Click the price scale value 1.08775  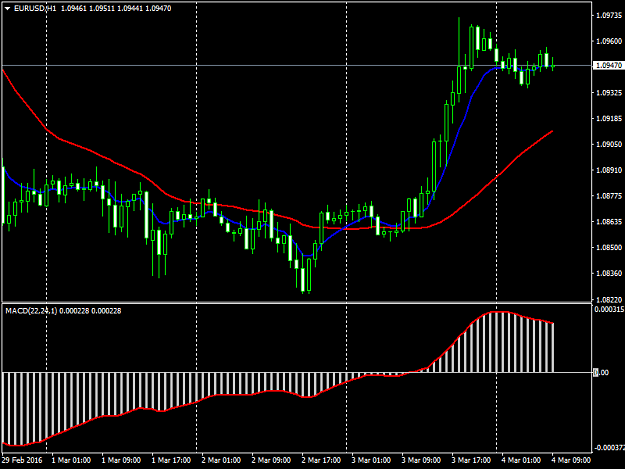(609, 196)
